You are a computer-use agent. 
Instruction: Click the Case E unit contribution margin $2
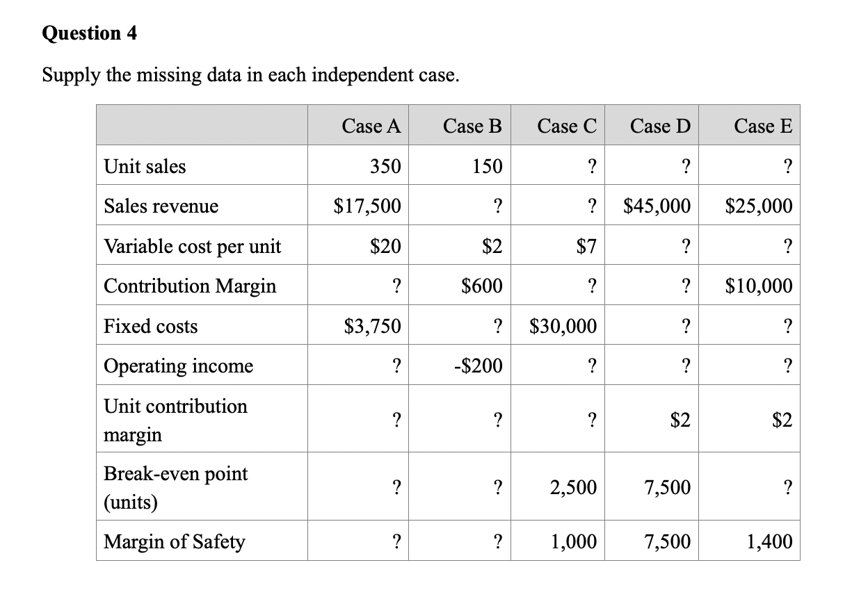pos(782,420)
